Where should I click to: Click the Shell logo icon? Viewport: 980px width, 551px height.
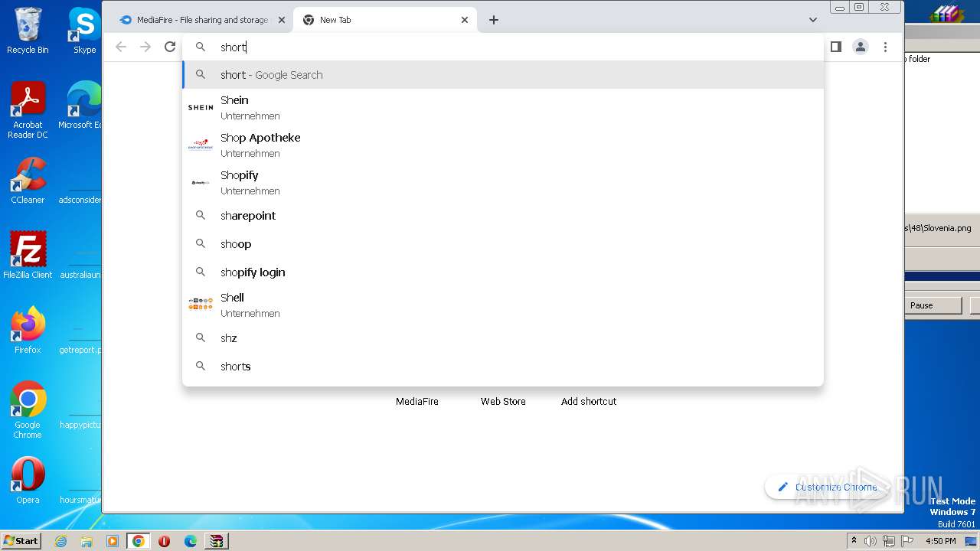(x=201, y=304)
